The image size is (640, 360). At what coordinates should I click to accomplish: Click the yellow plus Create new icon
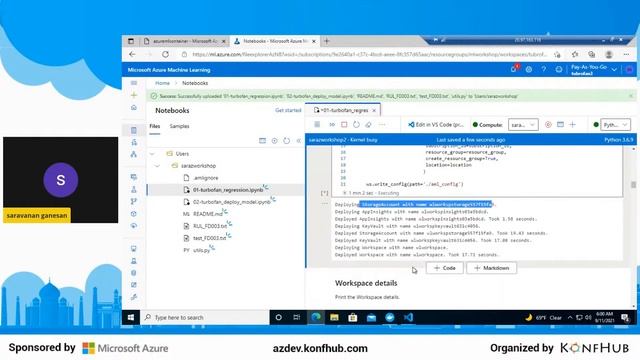click(134, 95)
